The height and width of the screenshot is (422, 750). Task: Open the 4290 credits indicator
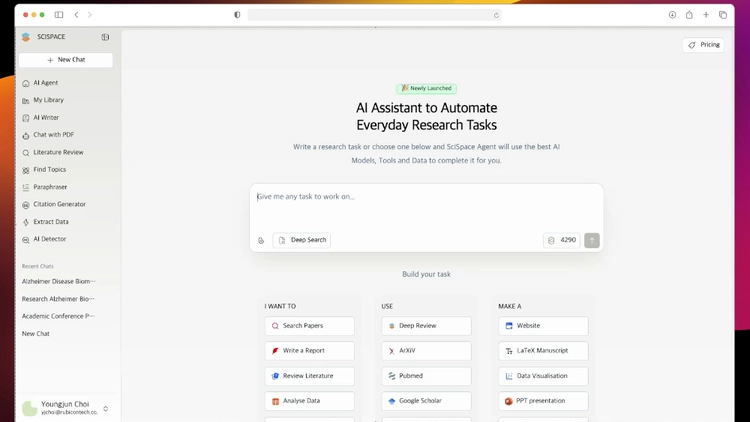[562, 240]
